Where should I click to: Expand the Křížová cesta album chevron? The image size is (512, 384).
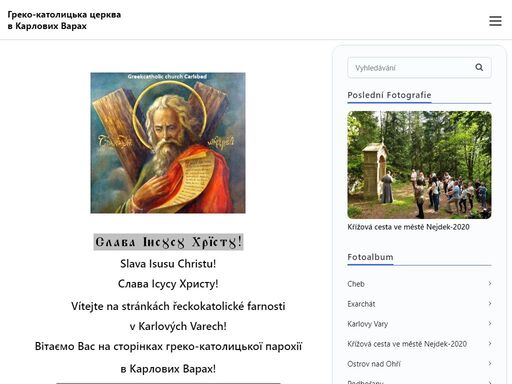point(490,343)
